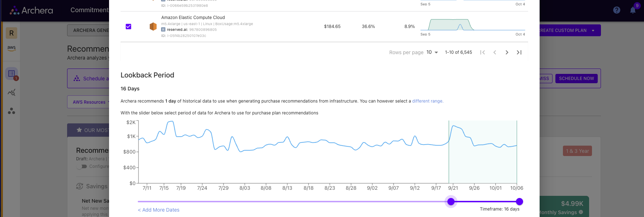
Task: Click the Archera logo in header
Action: [31, 10]
